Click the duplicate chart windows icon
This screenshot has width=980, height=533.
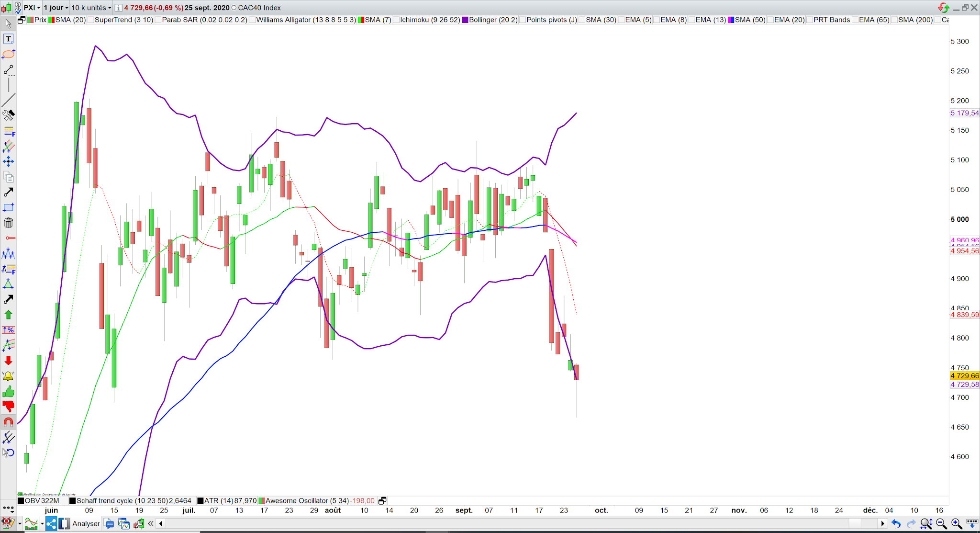coord(124,523)
